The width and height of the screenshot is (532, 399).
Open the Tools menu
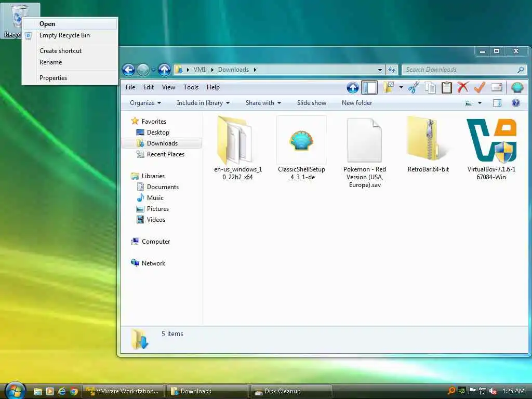point(191,87)
